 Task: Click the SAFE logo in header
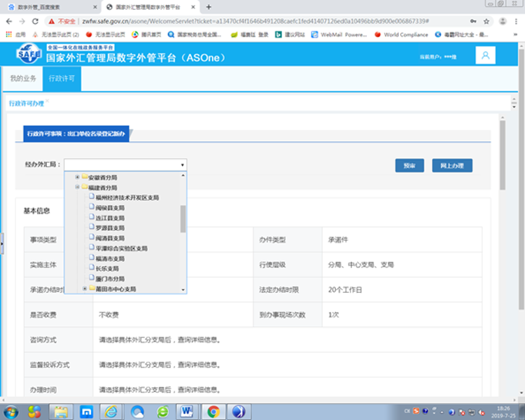tap(29, 55)
